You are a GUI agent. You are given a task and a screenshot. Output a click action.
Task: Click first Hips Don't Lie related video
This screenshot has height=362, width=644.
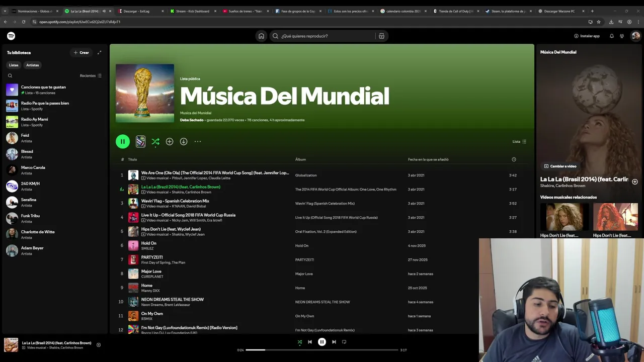point(564,217)
